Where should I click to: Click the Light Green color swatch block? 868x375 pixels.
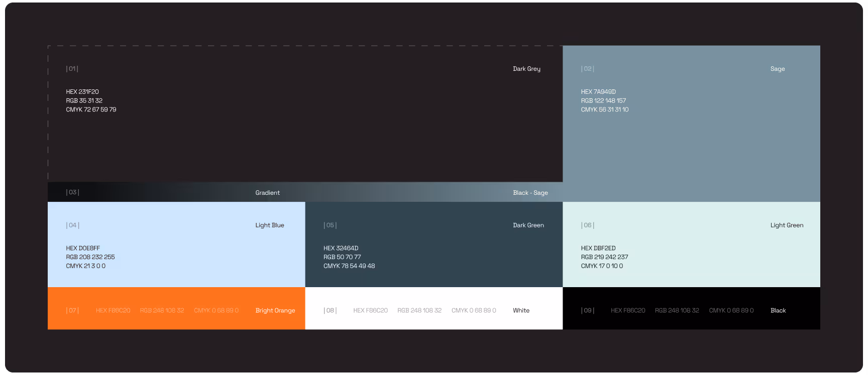click(x=691, y=244)
